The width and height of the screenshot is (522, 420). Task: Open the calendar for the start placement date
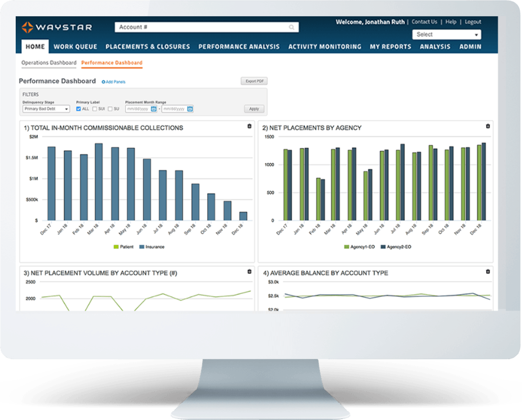tap(155, 108)
